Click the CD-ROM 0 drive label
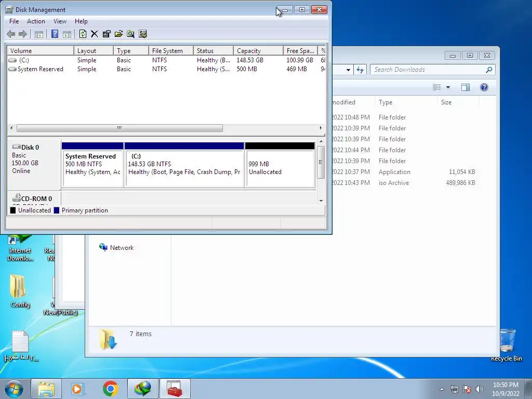 (x=32, y=198)
